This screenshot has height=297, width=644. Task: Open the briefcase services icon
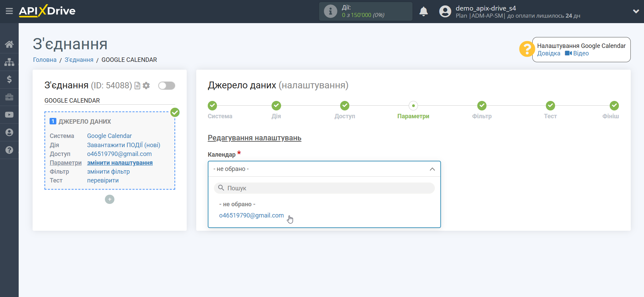point(9,97)
